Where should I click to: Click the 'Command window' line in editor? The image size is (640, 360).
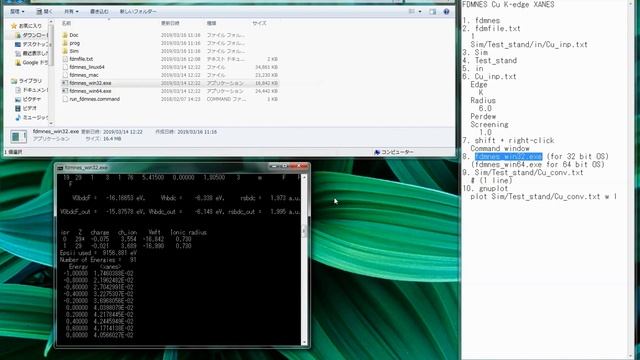coord(500,149)
